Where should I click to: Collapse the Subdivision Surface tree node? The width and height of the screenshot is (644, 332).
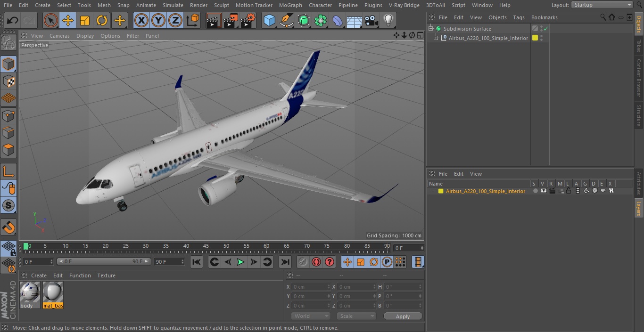(x=430, y=29)
